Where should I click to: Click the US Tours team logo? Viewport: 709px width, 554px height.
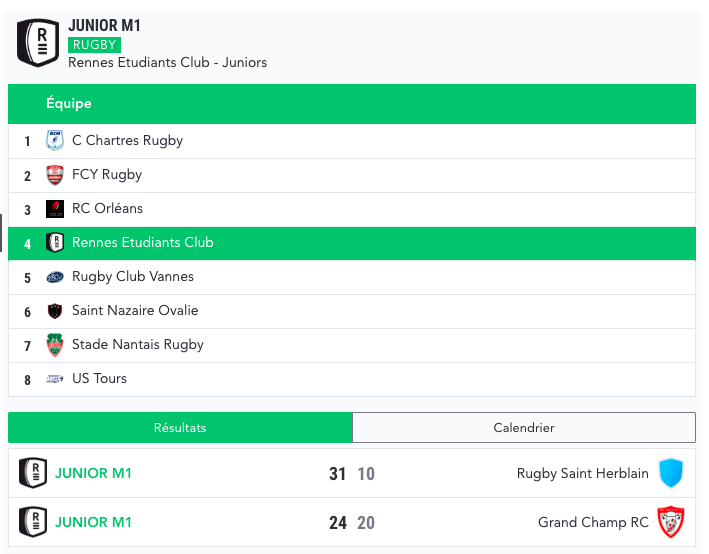[x=55, y=379]
